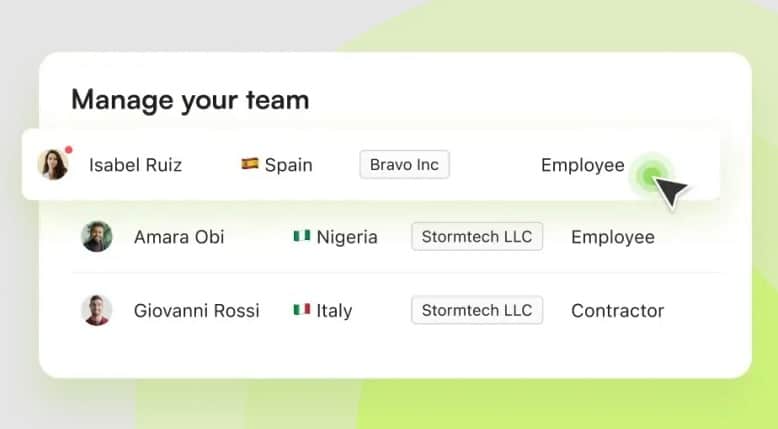Click Amara Obi's profile avatar
Screen dimensions: 778x429
[97, 237]
